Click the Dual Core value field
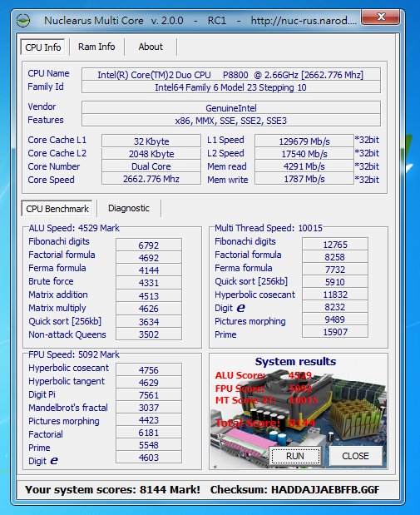Viewport: 420px width, 515px height. click(151, 166)
